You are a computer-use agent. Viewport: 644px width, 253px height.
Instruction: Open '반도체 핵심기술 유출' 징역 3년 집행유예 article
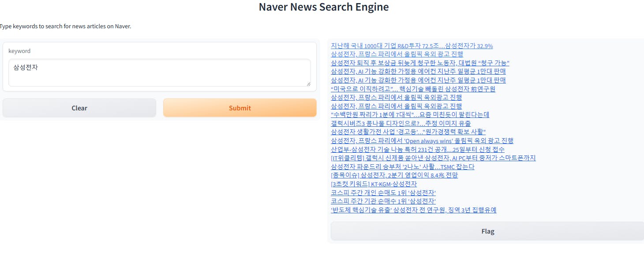point(413,210)
